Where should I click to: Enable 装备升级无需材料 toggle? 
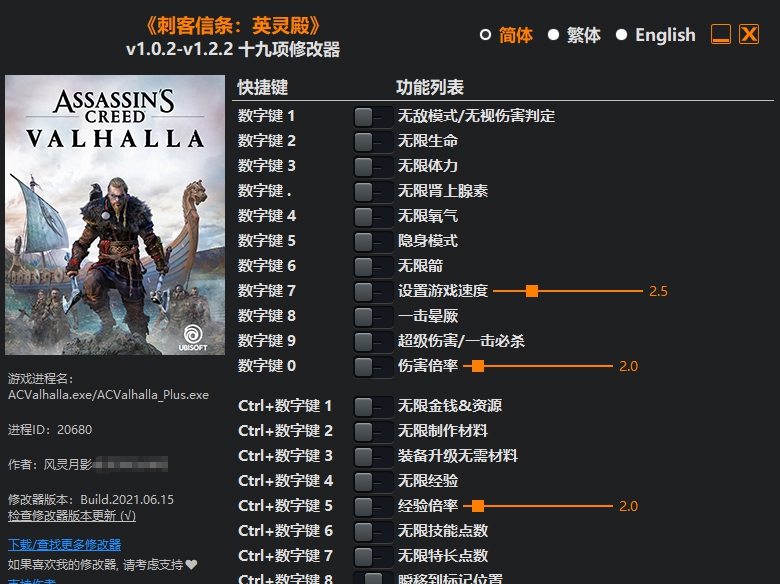[x=373, y=456]
